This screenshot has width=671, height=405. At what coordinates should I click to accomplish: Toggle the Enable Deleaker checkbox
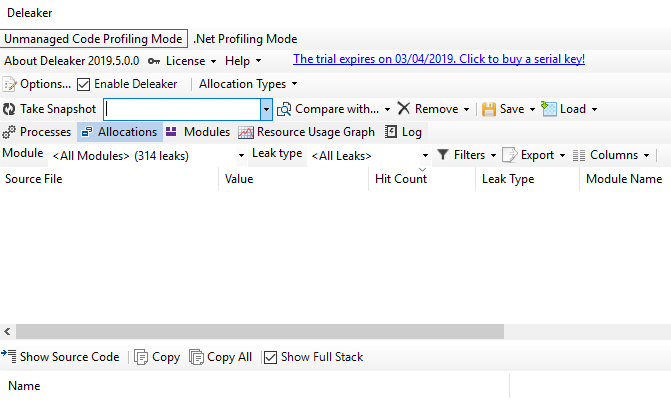(83, 84)
